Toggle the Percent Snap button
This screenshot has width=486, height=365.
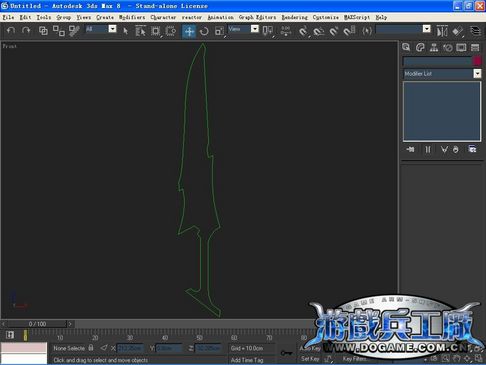point(334,31)
